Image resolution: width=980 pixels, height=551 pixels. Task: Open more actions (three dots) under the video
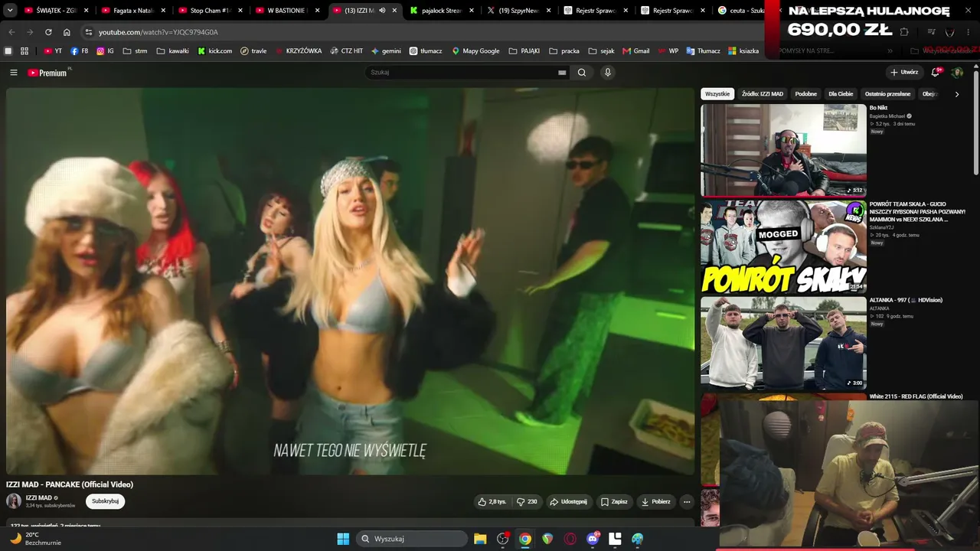click(x=687, y=502)
